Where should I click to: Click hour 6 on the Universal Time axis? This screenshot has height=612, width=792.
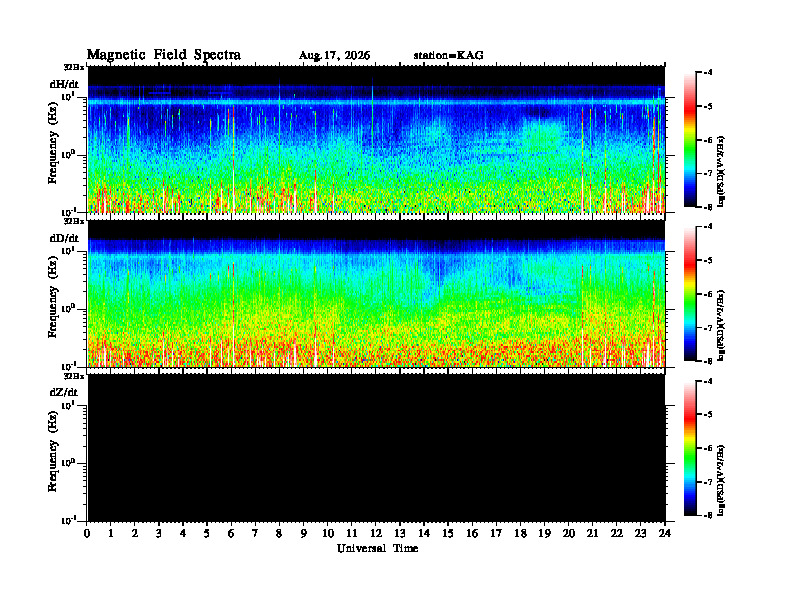click(231, 534)
